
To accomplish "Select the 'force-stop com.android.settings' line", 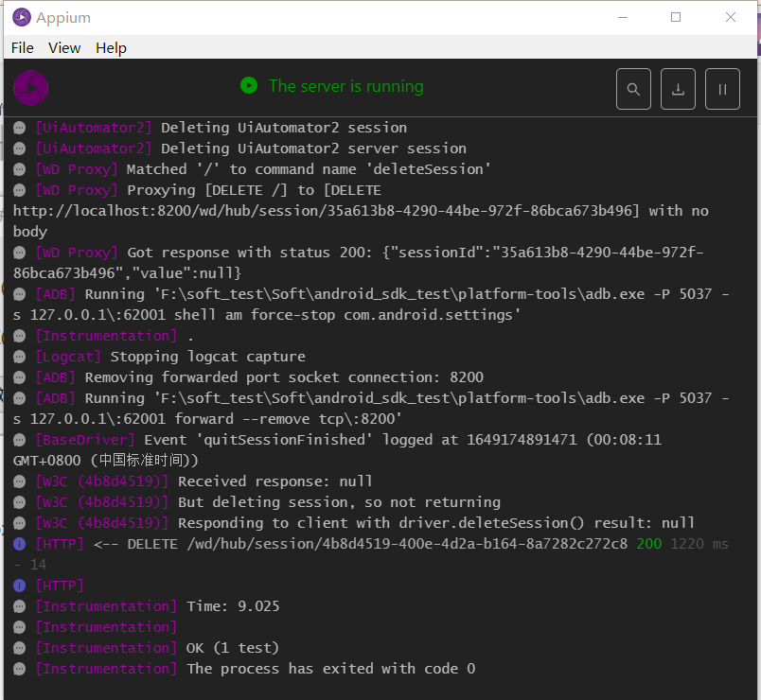I will tap(371, 305).
